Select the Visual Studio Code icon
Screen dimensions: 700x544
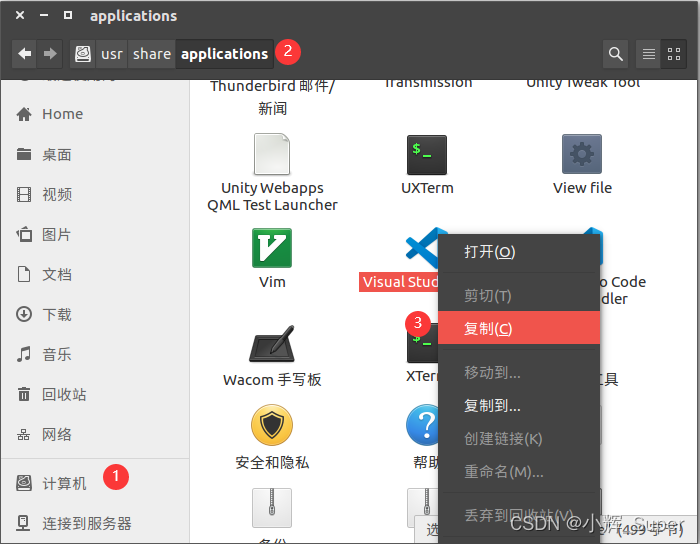click(x=421, y=248)
